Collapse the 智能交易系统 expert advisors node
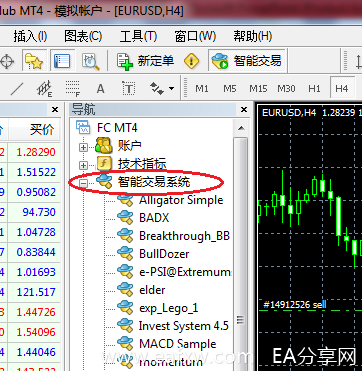 (x=83, y=183)
